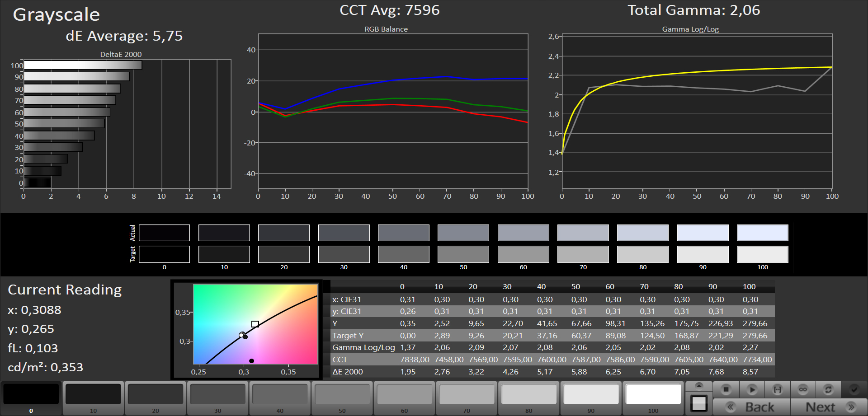Screen dimensions: 868x416
Task: Click the 'dE Average: 5,75' readout
Action: tap(124, 36)
